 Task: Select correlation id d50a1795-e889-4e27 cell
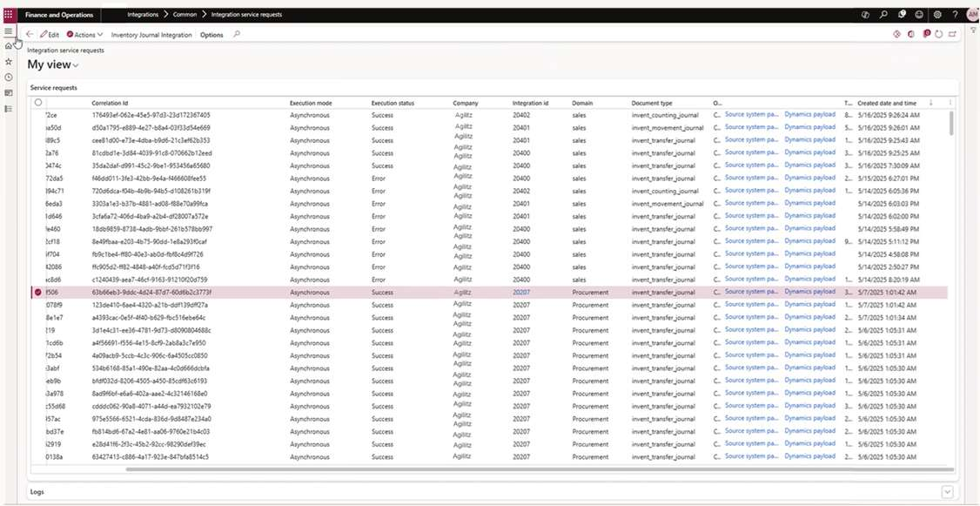click(x=151, y=128)
